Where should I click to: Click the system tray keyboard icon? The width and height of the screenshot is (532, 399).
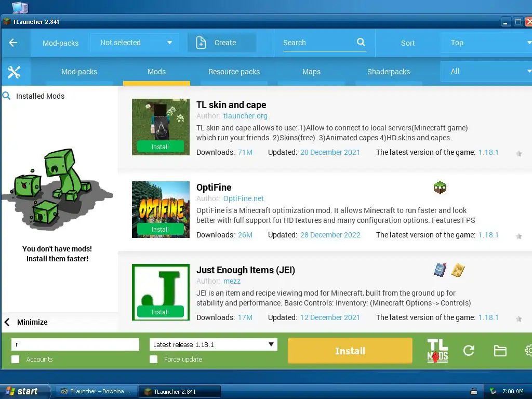[474, 392]
